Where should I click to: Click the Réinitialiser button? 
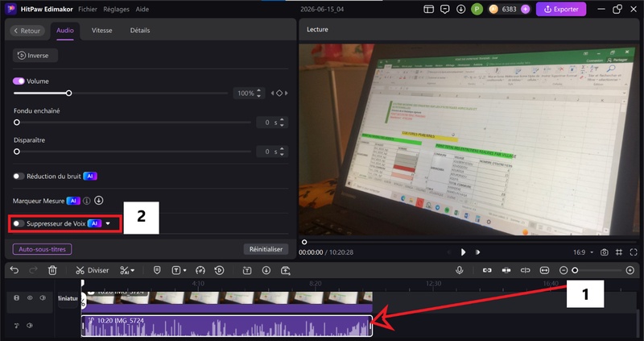[x=266, y=249]
